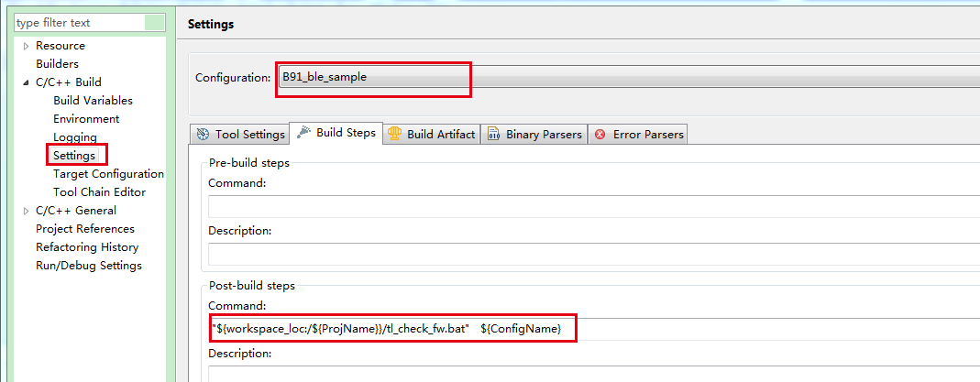Screen dimensions: 980x382
Task: Open Run/Debug Settings page
Action: (89, 266)
